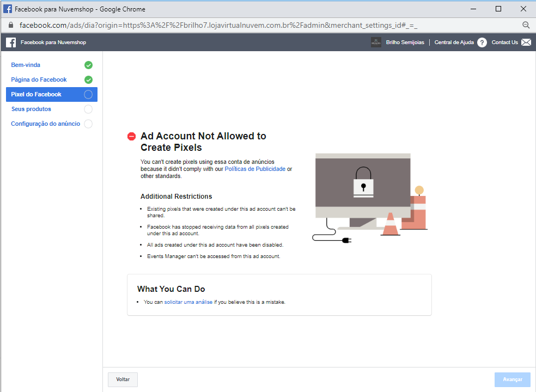Click the Contact Us envelope icon
This screenshot has width=536, height=392.
[x=526, y=42]
